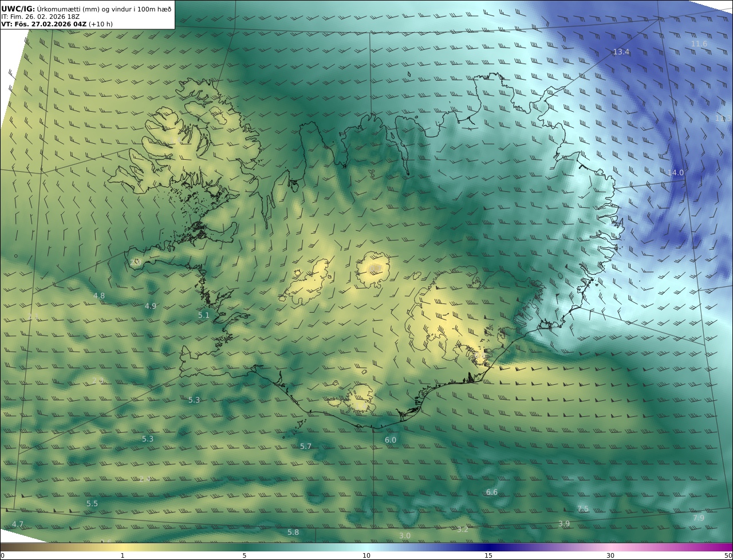The height and width of the screenshot is (560, 733).
Task: Click the map value label "7.5"
Action: pos(583,509)
